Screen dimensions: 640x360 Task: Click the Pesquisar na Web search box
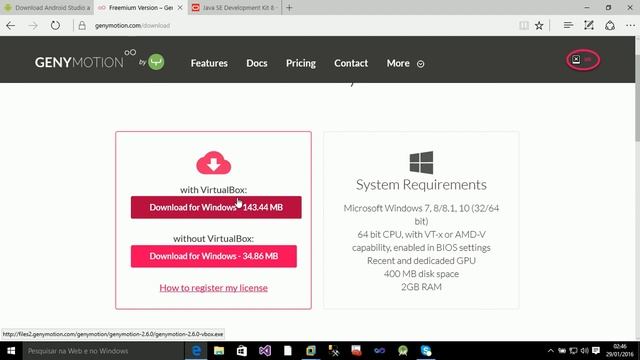[x=103, y=351]
